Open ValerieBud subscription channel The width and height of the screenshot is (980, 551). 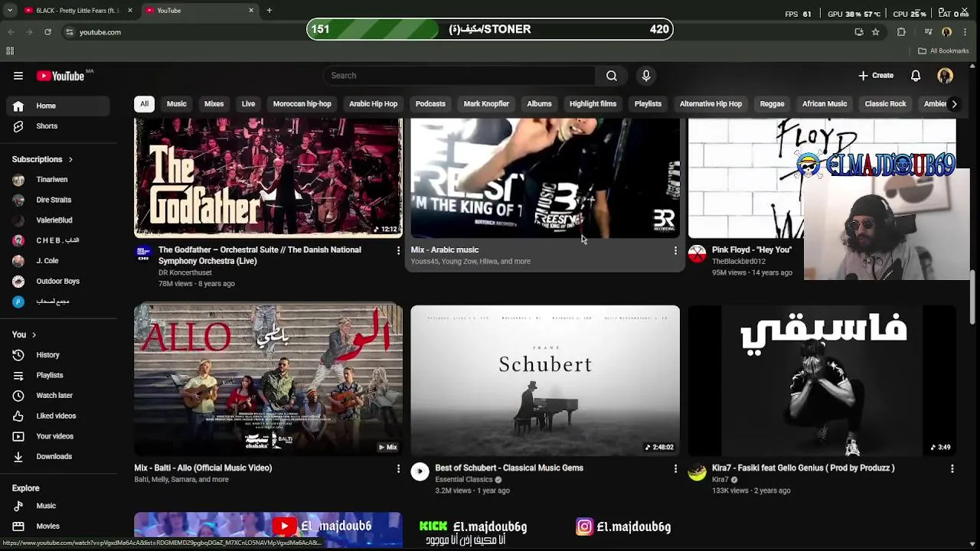pos(55,220)
